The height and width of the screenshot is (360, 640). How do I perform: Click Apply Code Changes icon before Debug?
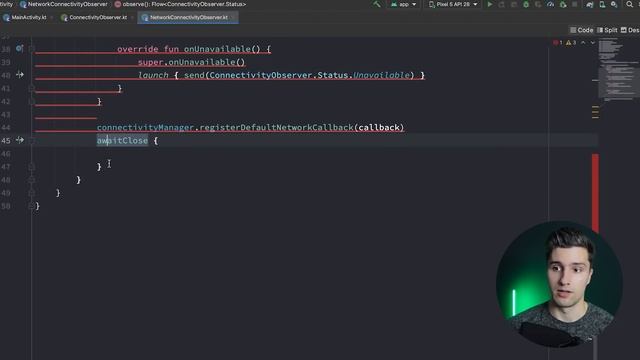[514, 4]
